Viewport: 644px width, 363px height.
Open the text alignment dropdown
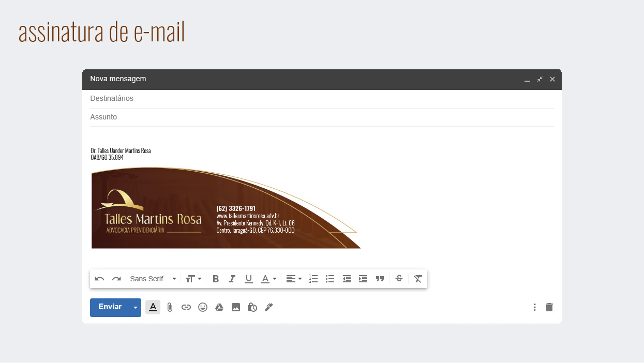294,279
